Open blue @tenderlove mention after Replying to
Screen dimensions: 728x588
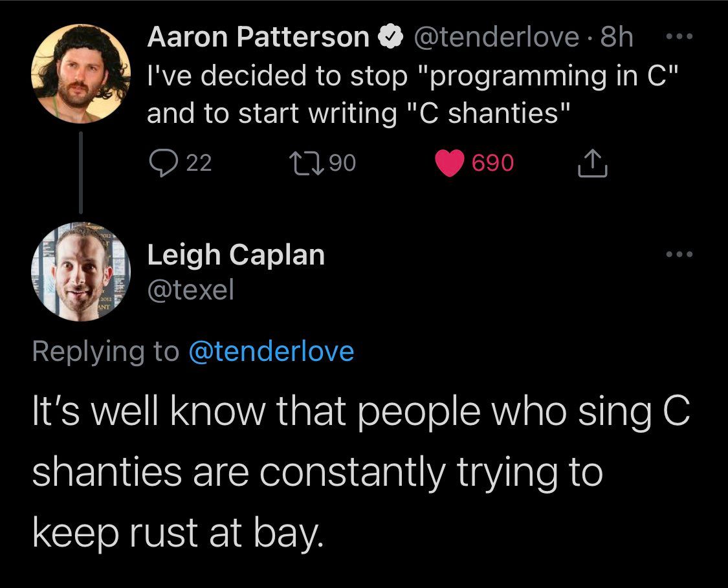(271, 351)
